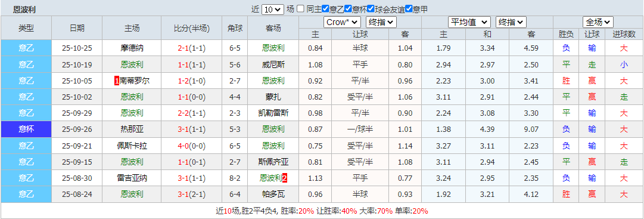Click the 5-6 corner count cell
Image resolution: width=644 pixels, height=219 pixels.
(235, 64)
